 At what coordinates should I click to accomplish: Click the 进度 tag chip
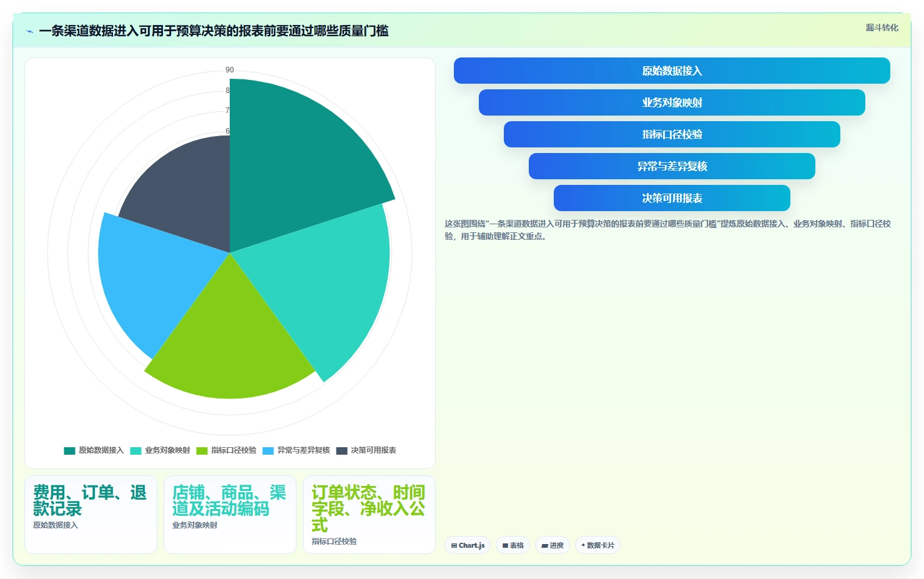point(553,545)
